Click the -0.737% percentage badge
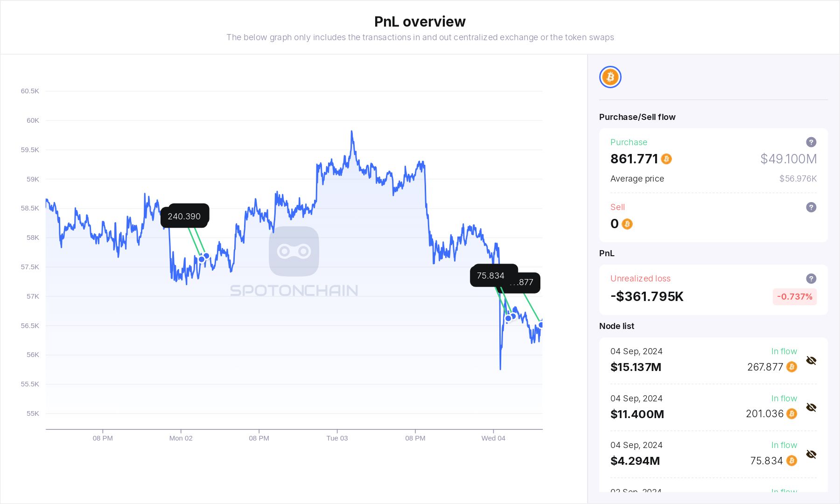The image size is (840, 504). pyautogui.click(x=794, y=297)
